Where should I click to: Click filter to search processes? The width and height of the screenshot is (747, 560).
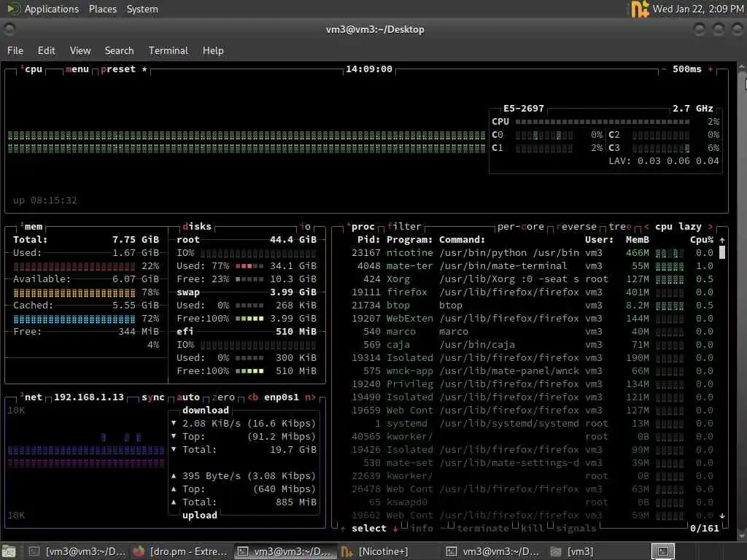(x=404, y=227)
